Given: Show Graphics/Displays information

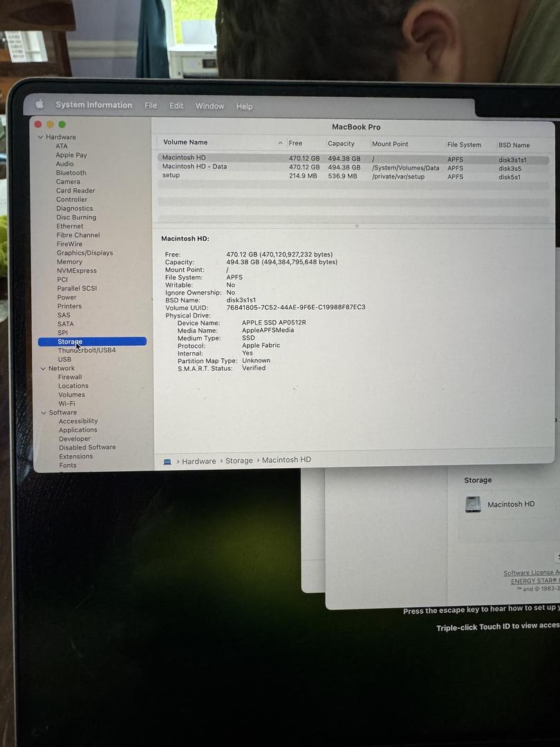Looking at the screenshot, I should coord(85,253).
